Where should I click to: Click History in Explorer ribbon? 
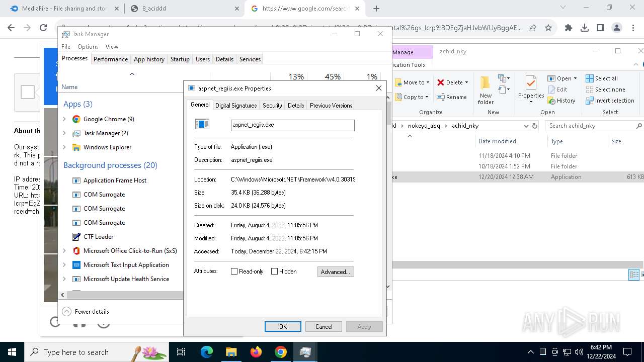(561, 101)
